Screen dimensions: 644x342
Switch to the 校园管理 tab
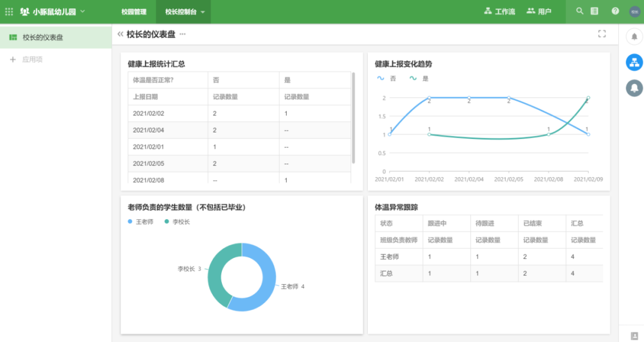coord(134,12)
